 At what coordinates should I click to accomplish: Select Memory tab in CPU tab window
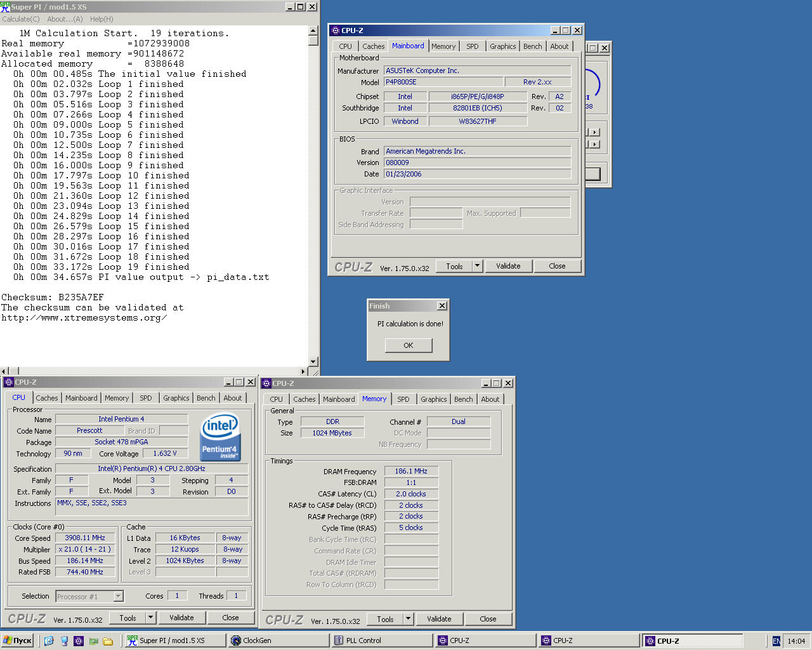116,398
